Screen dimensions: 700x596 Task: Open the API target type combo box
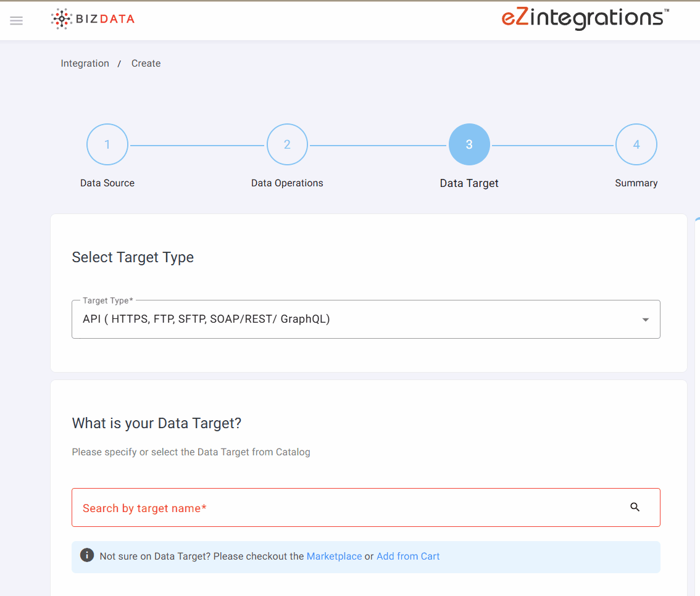358,320
